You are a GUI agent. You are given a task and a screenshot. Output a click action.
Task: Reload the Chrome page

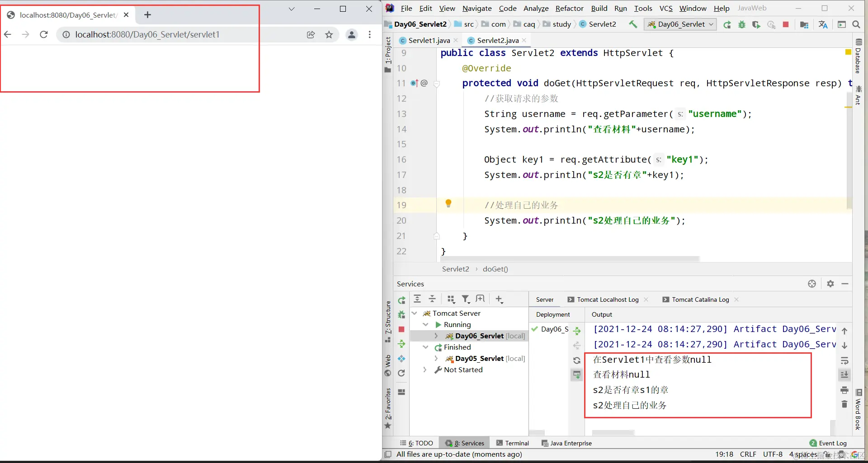click(x=44, y=35)
